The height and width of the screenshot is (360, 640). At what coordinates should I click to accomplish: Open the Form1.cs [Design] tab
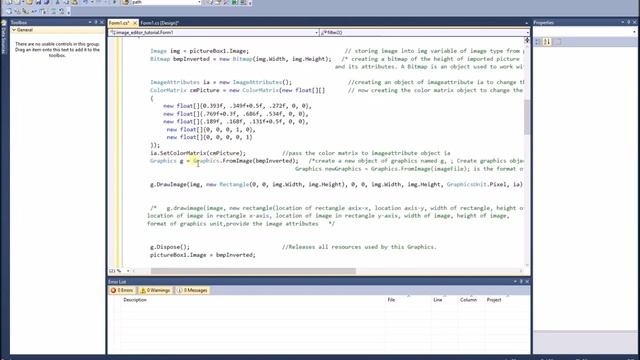tap(159, 23)
